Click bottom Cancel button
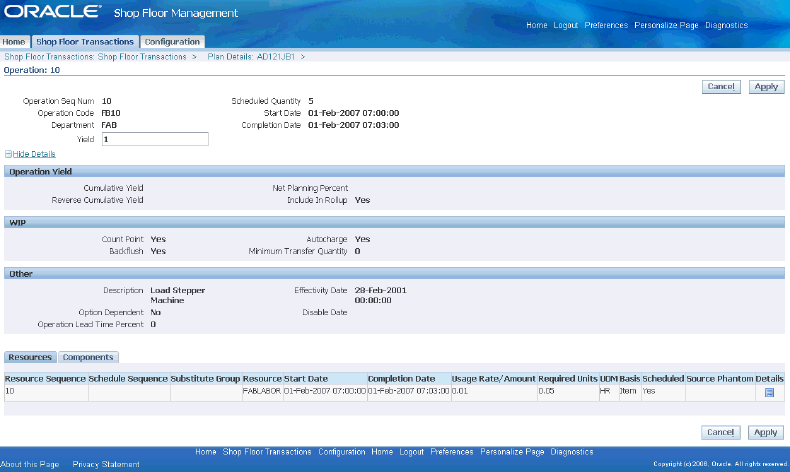 [x=720, y=432]
